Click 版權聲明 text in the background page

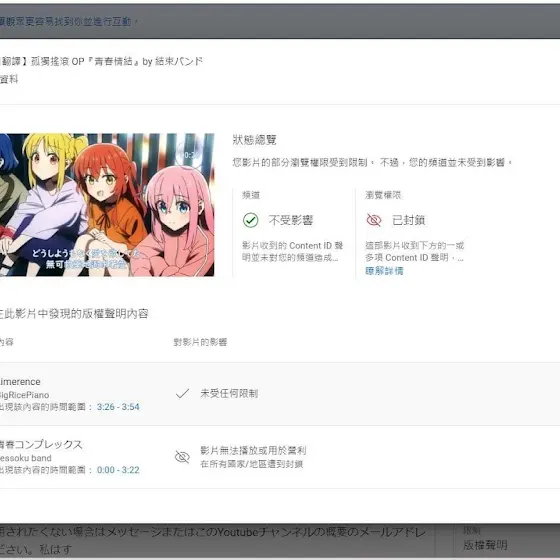(485, 545)
